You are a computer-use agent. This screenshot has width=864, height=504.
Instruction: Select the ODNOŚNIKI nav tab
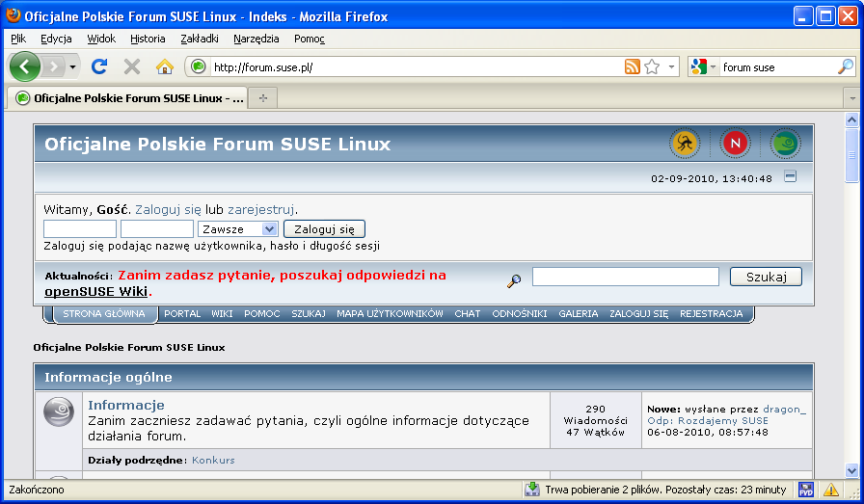[x=520, y=314]
